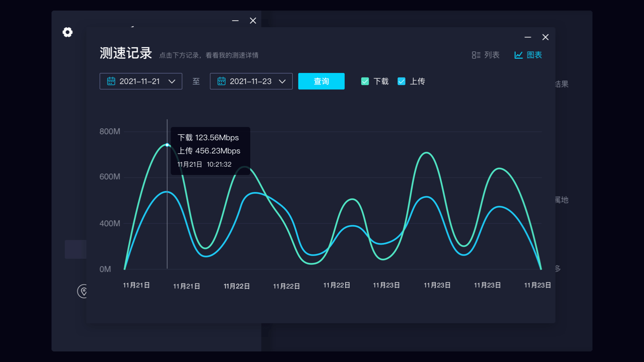The width and height of the screenshot is (644, 362).
Task: Click the calendar icon in the end date picker
Action: pos(221,81)
